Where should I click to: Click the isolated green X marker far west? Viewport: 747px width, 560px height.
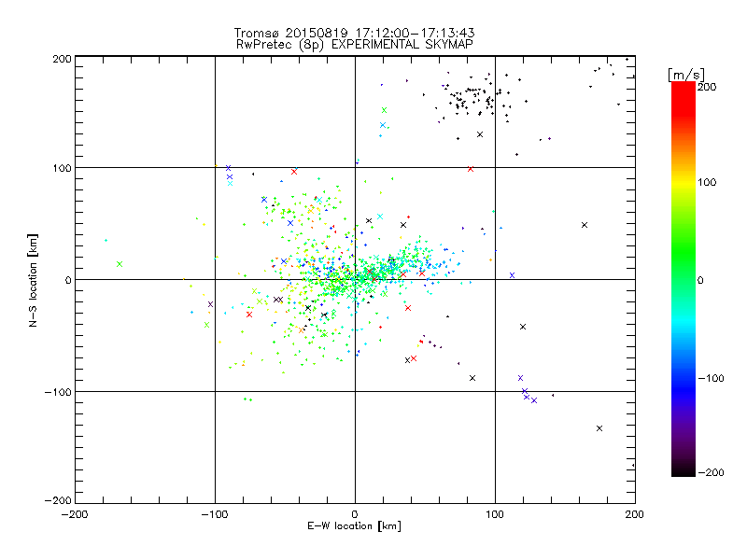click(x=120, y=264)
